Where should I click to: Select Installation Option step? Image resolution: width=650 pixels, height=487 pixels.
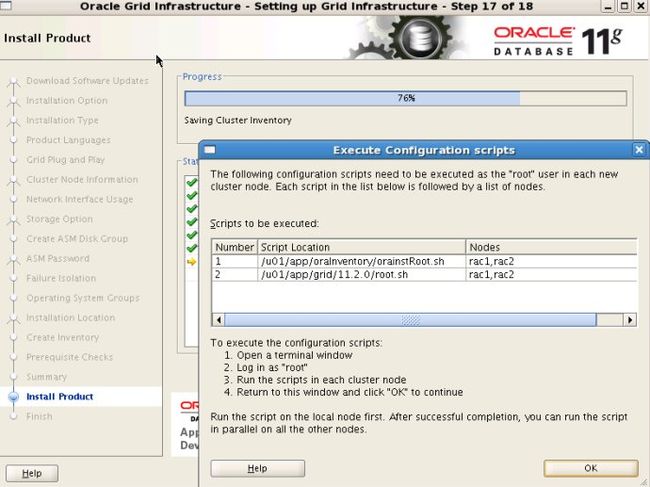(67, 101)
